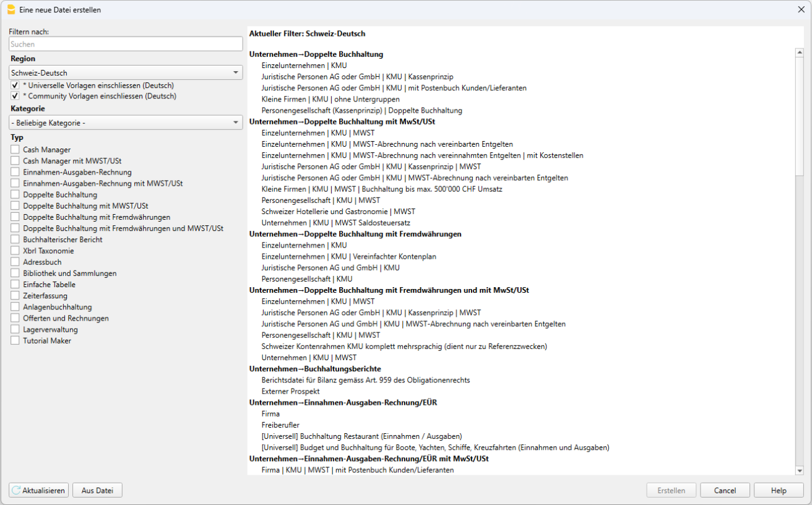Check Einnahmen-Ausgaben-Rechnung mit MWST/USt checkbox
The image size is (812, 505).
[x=15, y=183]
